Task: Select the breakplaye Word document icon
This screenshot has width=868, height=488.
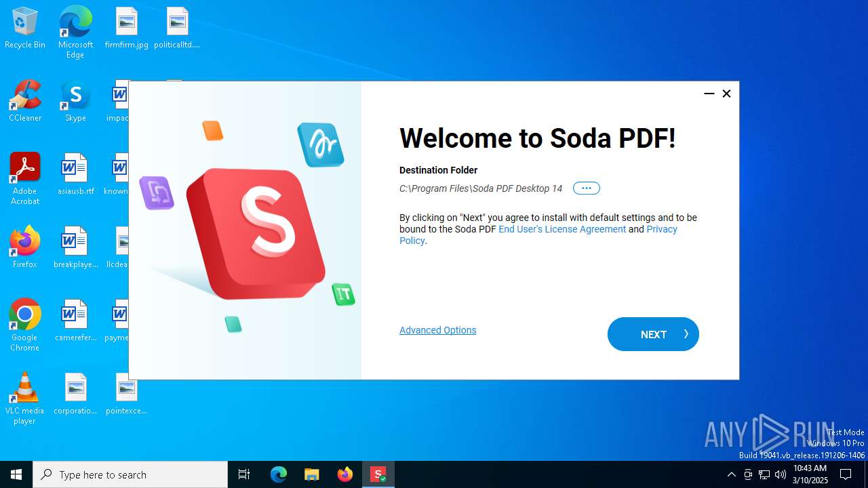Action: click(75, 248)
